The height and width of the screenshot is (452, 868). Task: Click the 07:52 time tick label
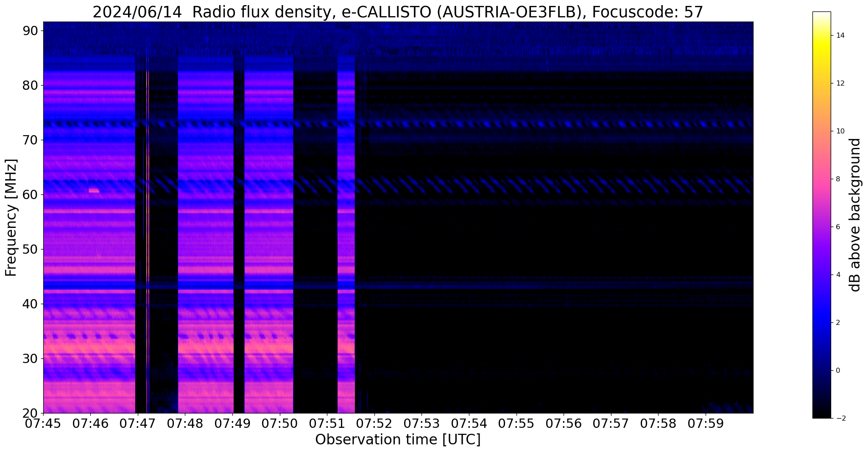pyautogui.click(x=374, y=423)
